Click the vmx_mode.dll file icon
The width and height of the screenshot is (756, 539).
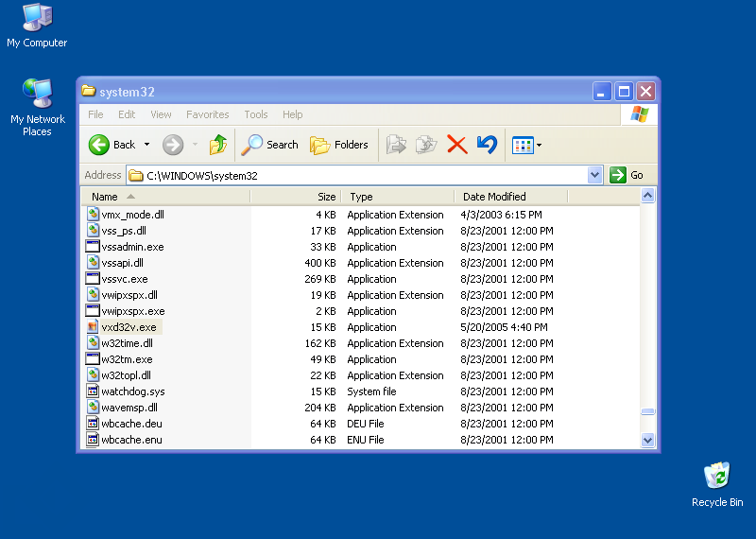tap(93, 215)
